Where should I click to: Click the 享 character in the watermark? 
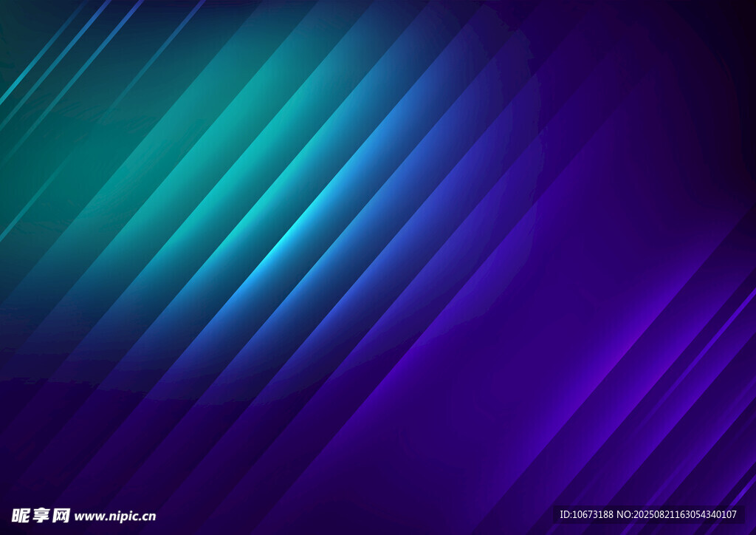pos(41,515)
